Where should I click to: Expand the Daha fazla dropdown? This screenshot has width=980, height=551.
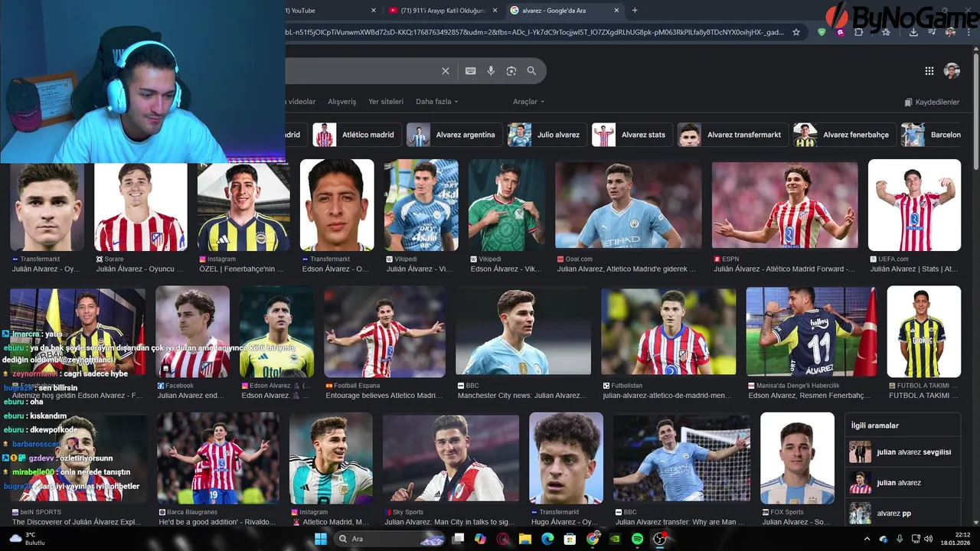(436, 102)
